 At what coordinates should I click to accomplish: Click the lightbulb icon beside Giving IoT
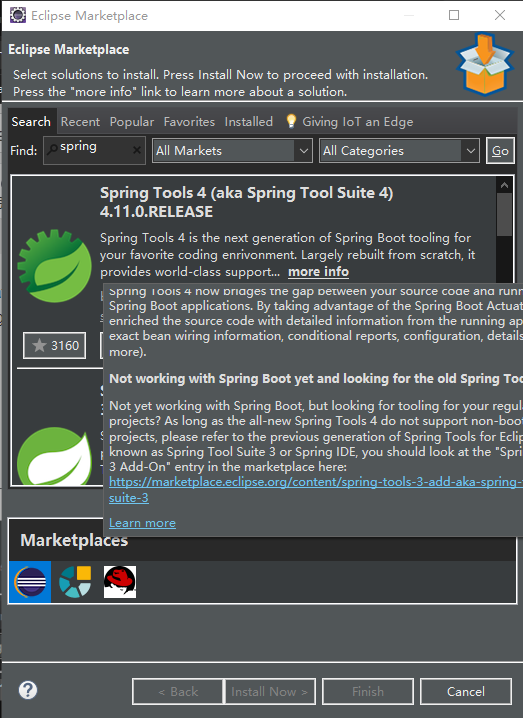(291, 121)
